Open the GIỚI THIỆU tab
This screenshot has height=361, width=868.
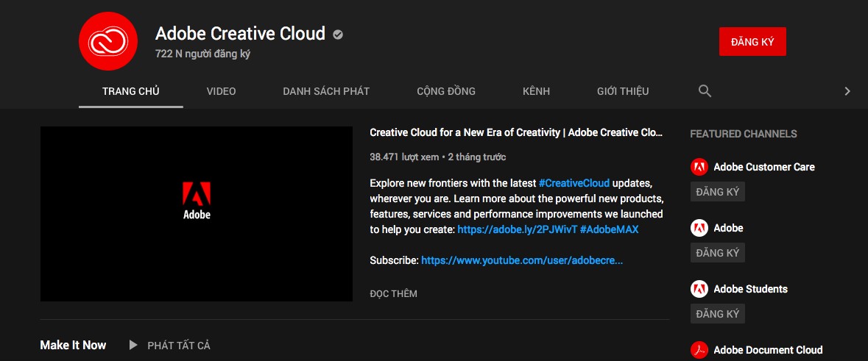click(623, 91)
